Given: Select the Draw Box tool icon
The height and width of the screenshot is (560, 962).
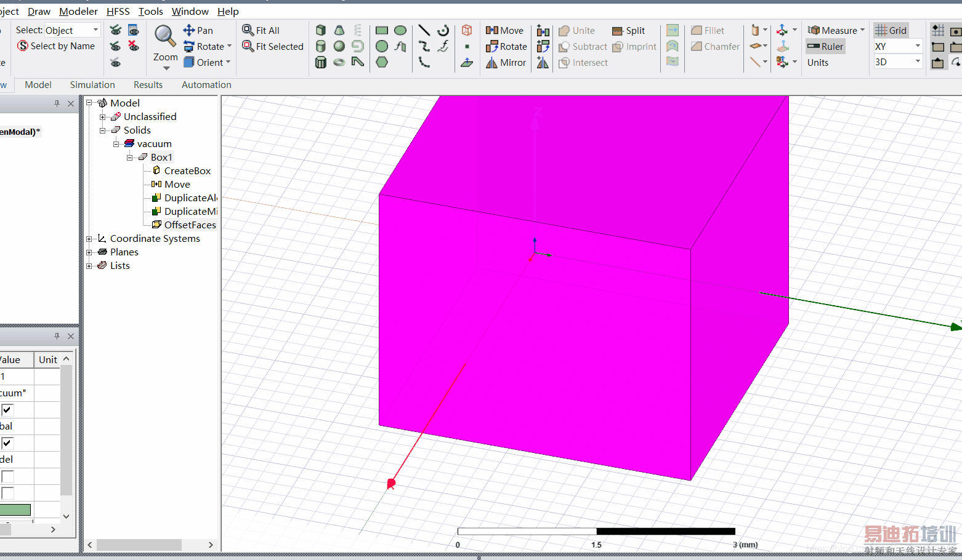Looking at the screenshot, I should (320, 30).
